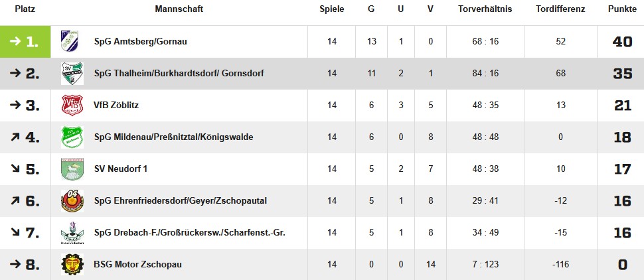Open the VfB Zöblitz team page
Image resolution: width=644 pixels, height=280 pixels.
(x=116, y=105)
